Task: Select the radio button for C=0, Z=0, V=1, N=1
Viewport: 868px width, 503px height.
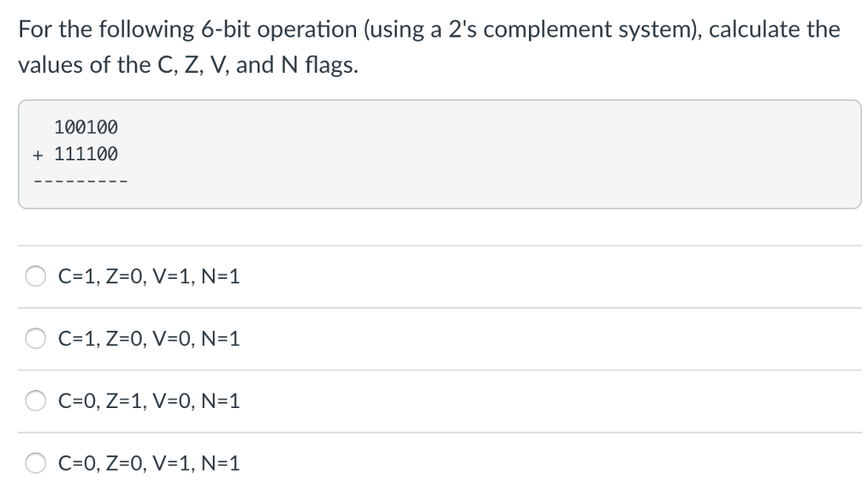Action: pyautogui.click(x=35, y=463)
